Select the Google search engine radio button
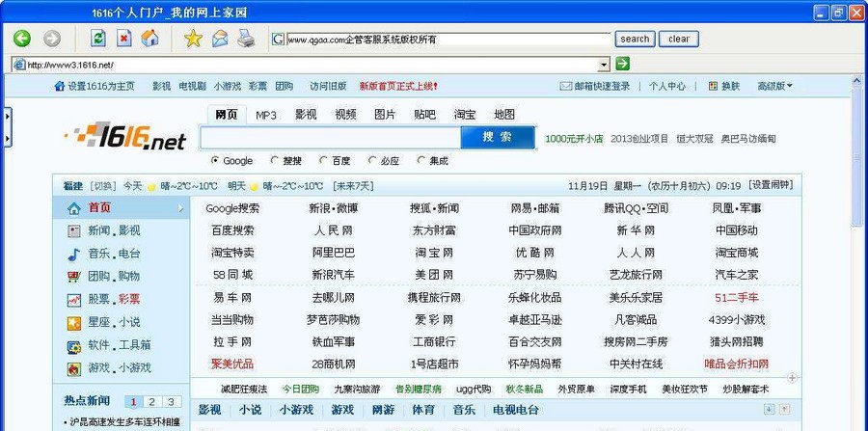Viewport: 868px width, 431px height. tap(215, 160)
